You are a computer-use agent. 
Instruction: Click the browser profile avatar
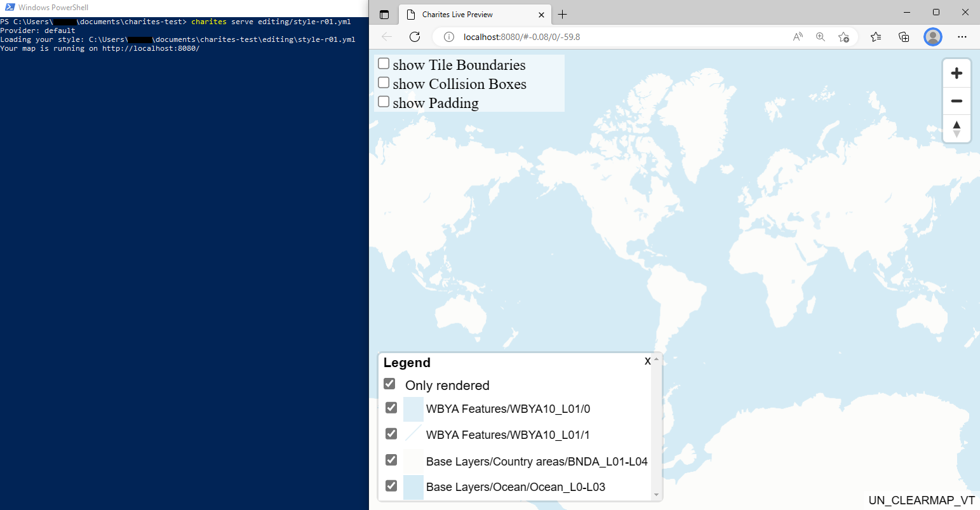pyautogui.click(x=933, y=37)
